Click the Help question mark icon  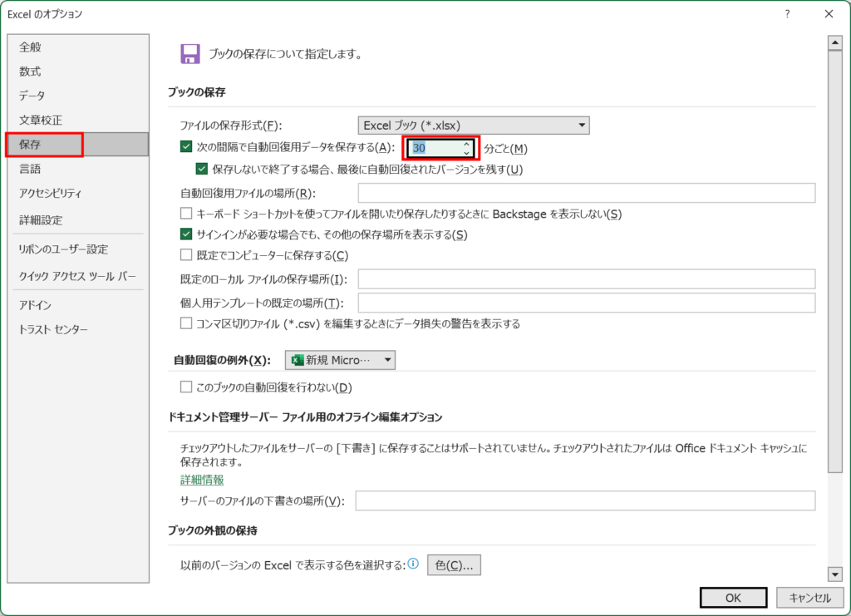point(786,14)
